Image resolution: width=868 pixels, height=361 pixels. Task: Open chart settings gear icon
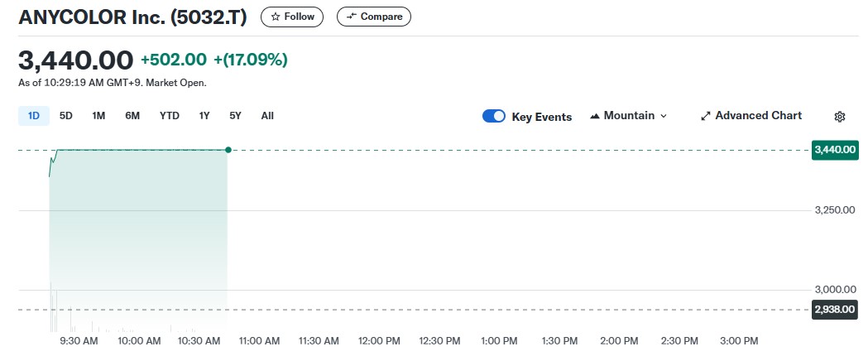pyautogui.click(x=839, y=117)
